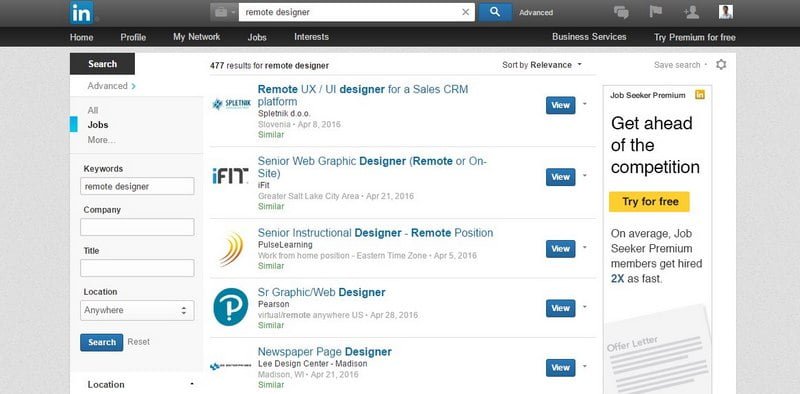Click the blue magnifier search button

[x=495, y=12]
